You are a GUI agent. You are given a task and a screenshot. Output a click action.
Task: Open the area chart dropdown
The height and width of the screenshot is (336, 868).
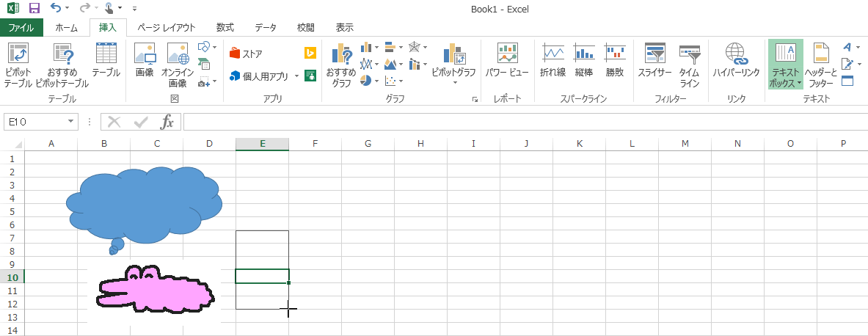click(393, 65)
